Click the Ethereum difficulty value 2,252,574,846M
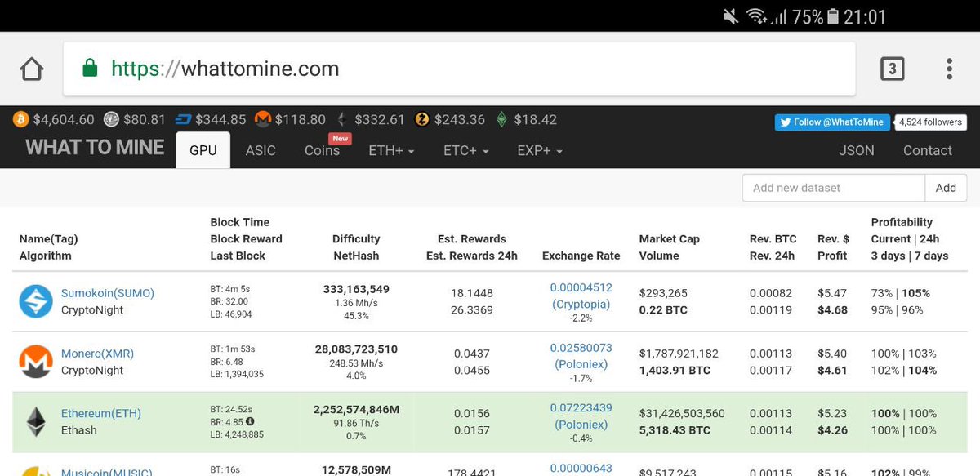This screenshot has width=980, height=476. (356, 410)
